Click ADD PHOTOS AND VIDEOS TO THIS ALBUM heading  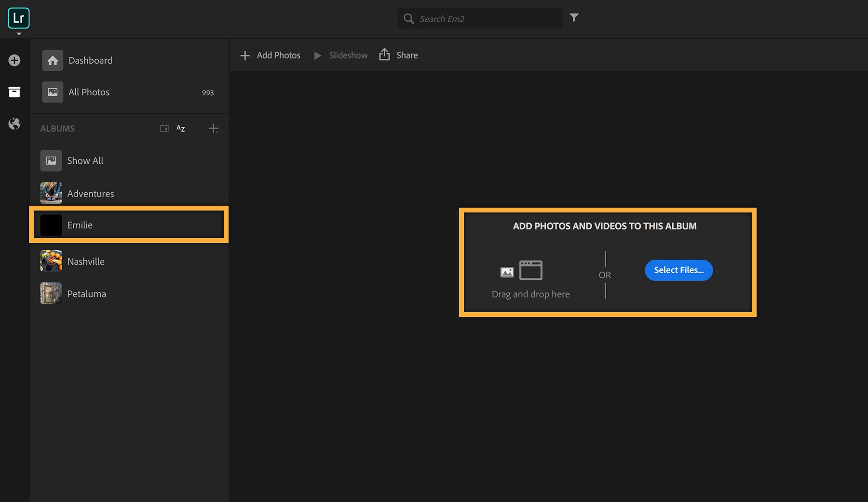click(x=605, y=226)
